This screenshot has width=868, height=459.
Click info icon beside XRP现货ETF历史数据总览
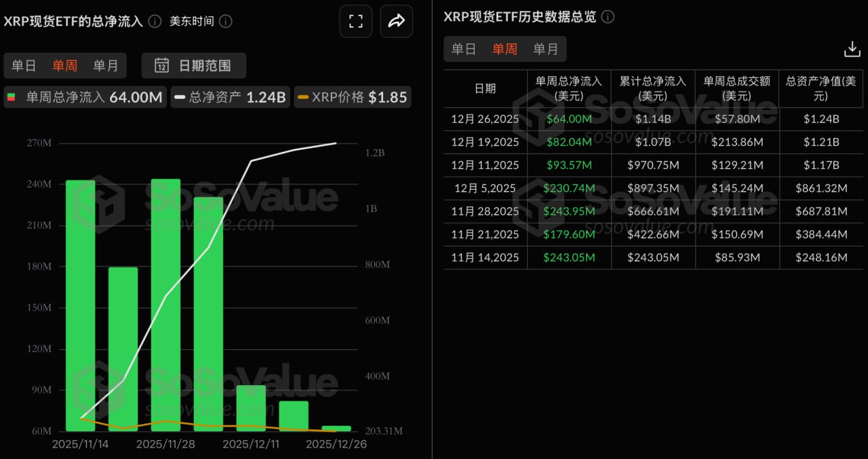608,17
